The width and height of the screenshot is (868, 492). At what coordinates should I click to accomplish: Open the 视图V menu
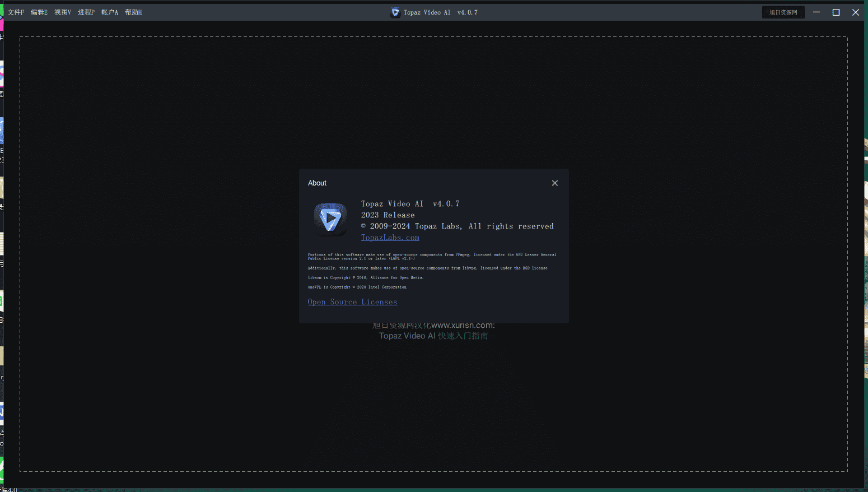(x=63, y=12)
